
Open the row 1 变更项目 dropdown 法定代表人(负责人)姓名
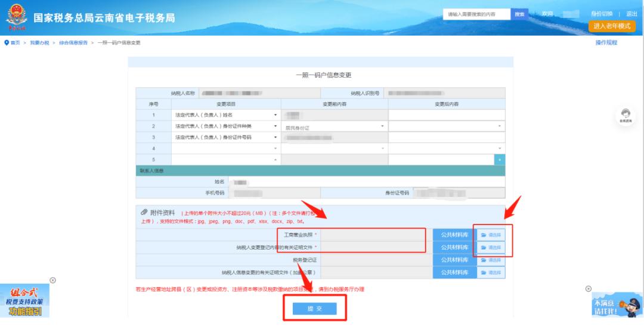226,115
